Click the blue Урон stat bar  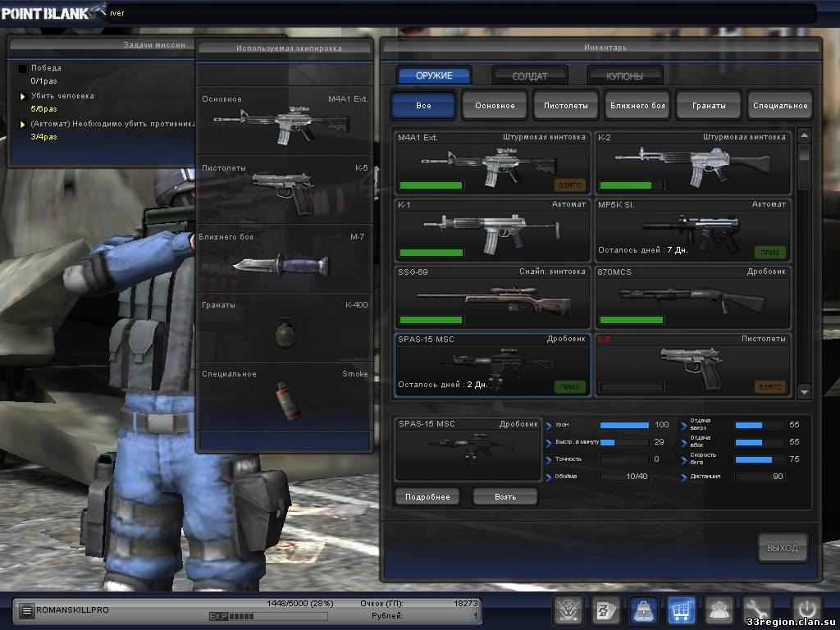point(624,426)
